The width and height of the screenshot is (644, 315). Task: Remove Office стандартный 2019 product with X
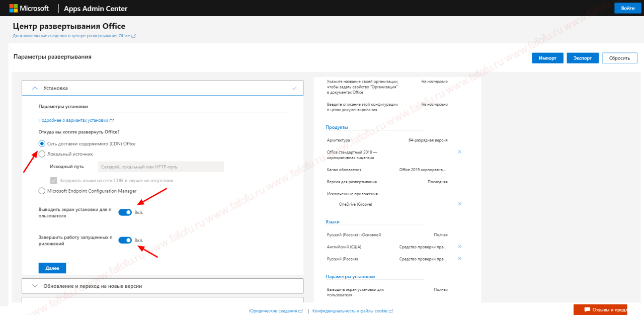[459, 151]
